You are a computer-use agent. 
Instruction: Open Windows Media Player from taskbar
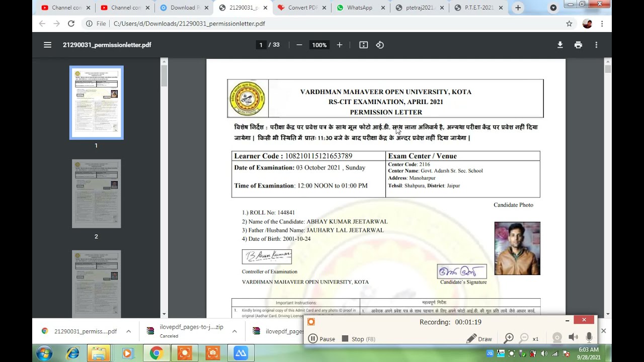click(127, 353)
